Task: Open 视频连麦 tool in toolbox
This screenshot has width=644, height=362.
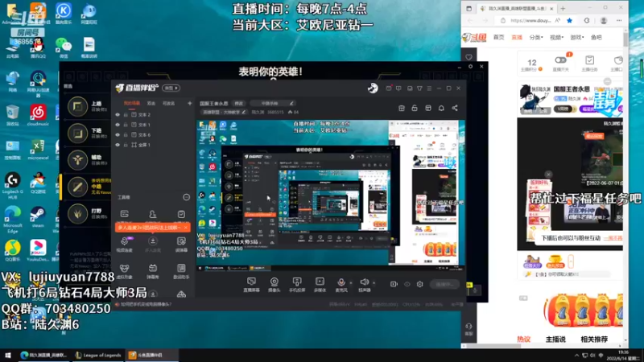Action: coord(124,245)
